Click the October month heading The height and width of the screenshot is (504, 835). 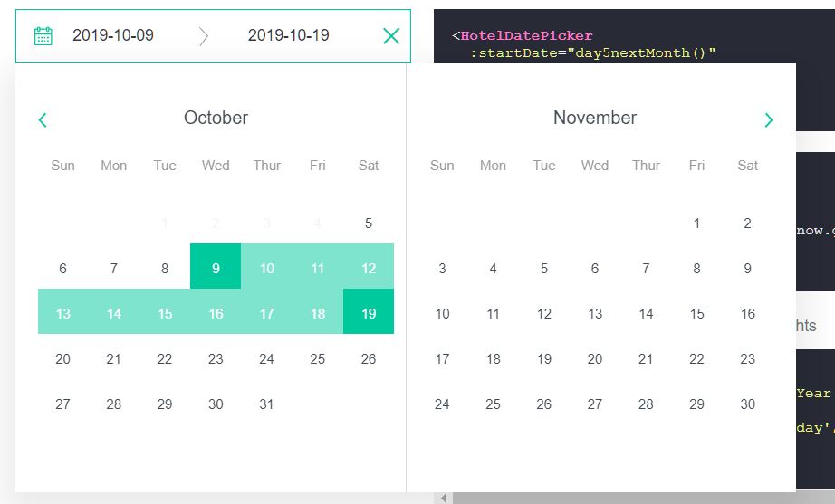(216, 118)
